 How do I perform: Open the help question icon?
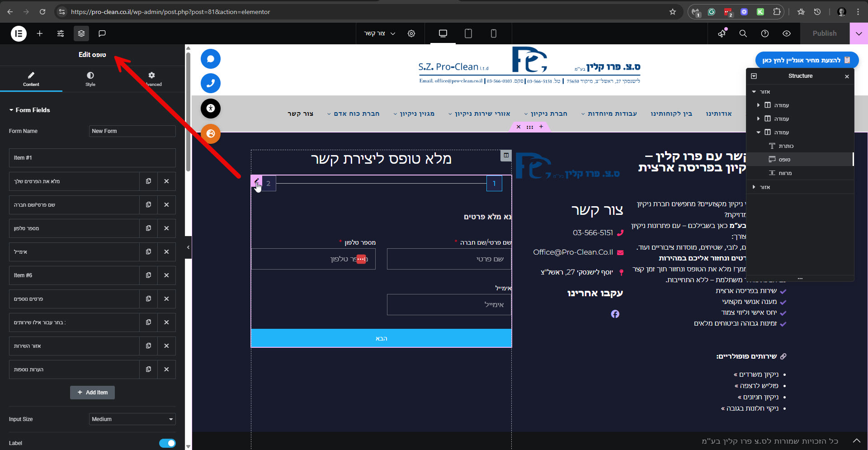click(765, 33)
